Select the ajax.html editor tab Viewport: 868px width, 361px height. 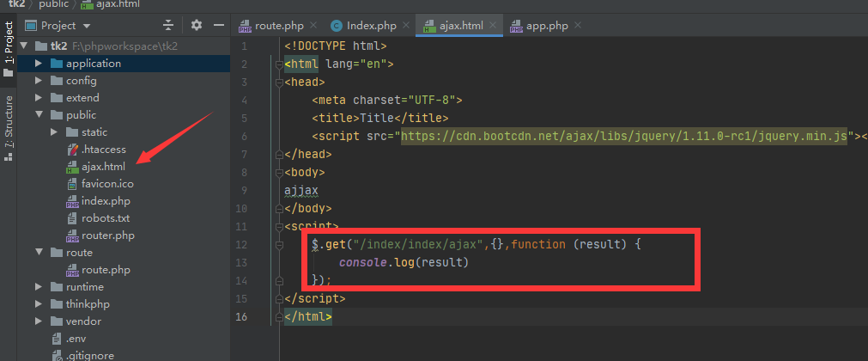tap(460, 26)
